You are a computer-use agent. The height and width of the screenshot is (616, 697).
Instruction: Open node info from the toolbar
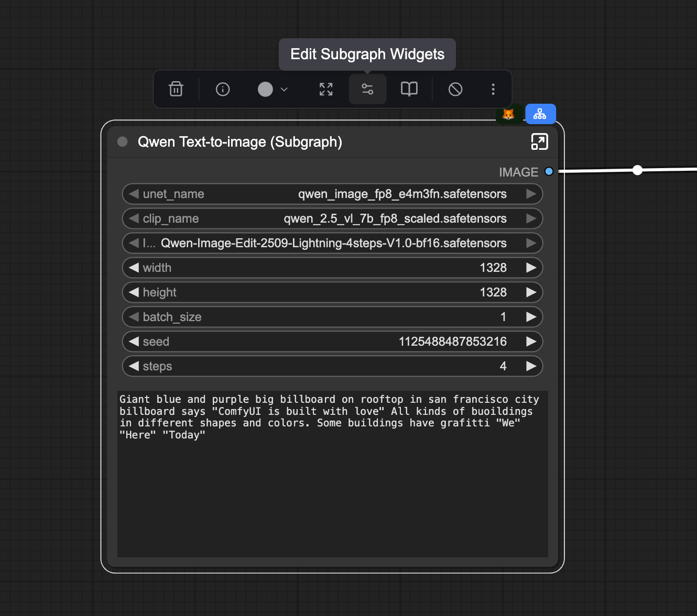pos(223,89)
